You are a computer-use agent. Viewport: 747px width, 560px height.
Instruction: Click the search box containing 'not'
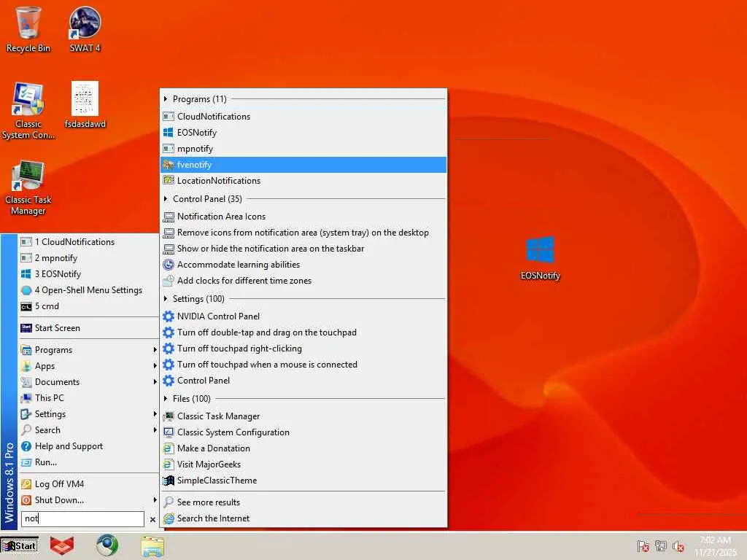coord(82,518)
